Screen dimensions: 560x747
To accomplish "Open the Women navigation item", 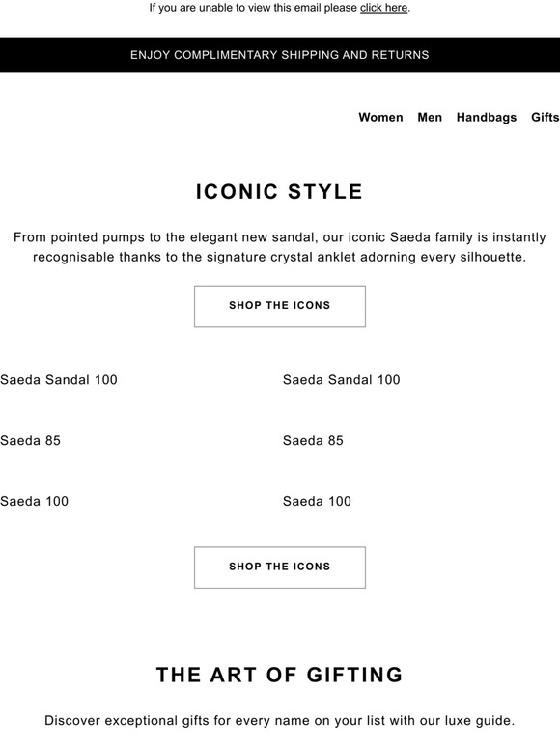I will coord(380,117).
